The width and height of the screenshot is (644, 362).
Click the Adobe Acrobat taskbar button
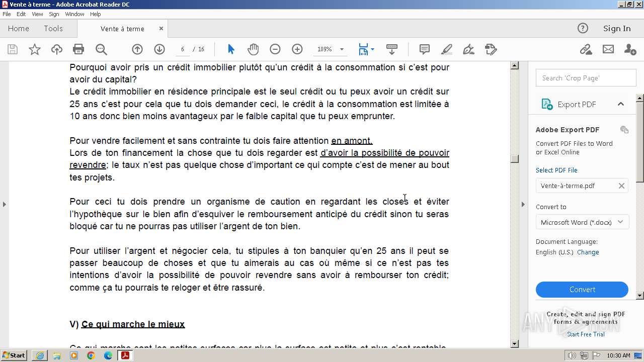pyautogui.click(x=125, y=355)
